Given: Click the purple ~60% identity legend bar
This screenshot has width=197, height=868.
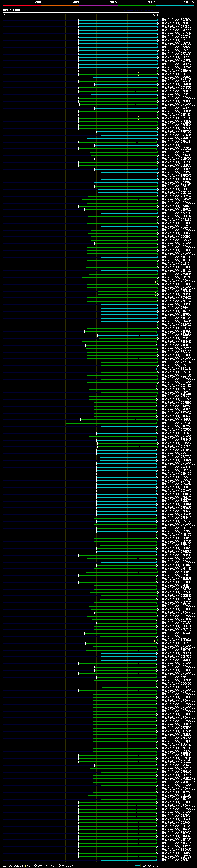Looking at the screenshot, I should 99,6.
